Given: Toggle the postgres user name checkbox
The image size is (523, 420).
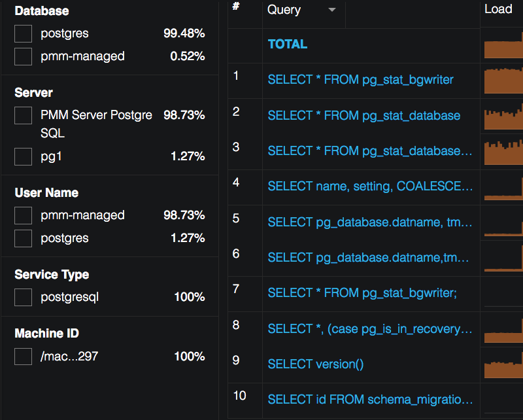Looking at the screenshot, I should pos(24,239).
